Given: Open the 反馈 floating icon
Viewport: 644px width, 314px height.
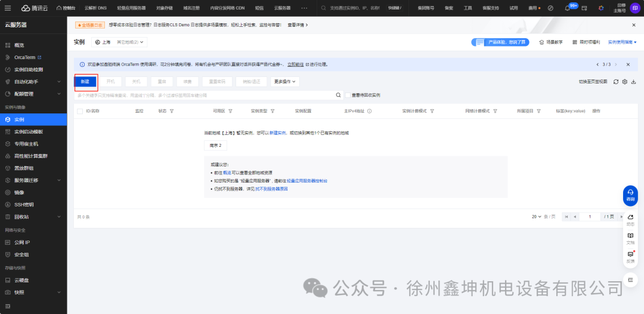Looking at the screenshot, I should pyautogui.click(x=630, y=257).
